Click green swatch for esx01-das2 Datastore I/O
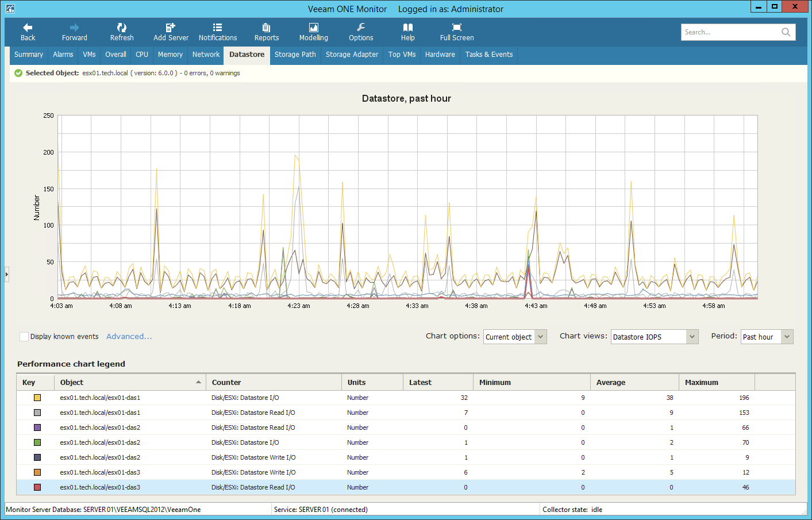The image size is (812, 520). pyautogui.click(x=37, y=442)
